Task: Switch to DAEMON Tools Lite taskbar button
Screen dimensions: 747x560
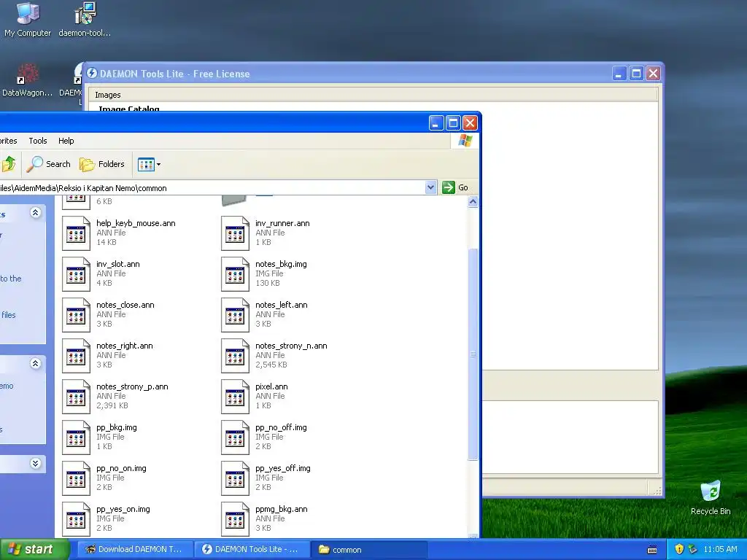Action: coord(252,550)
